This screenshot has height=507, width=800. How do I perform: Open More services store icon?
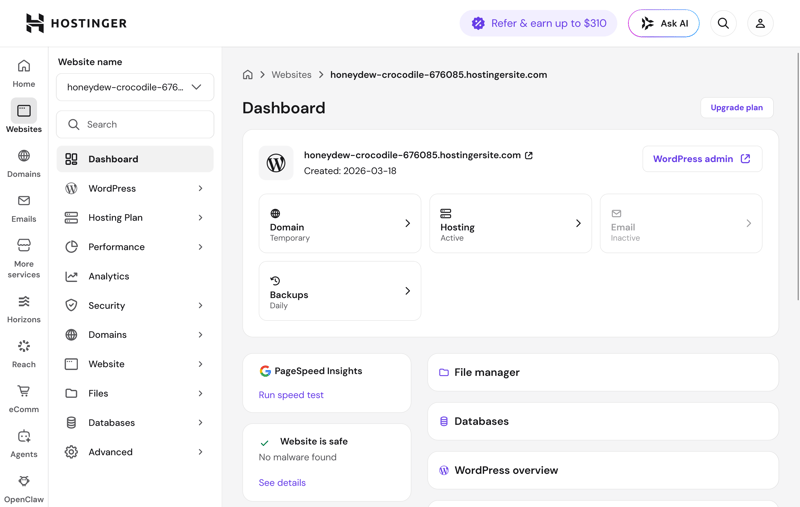point(24,245)
